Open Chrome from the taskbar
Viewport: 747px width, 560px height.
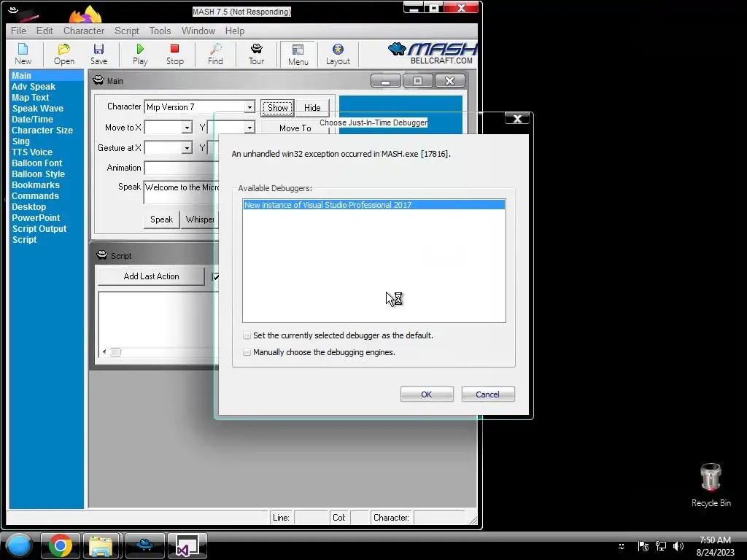61,545
